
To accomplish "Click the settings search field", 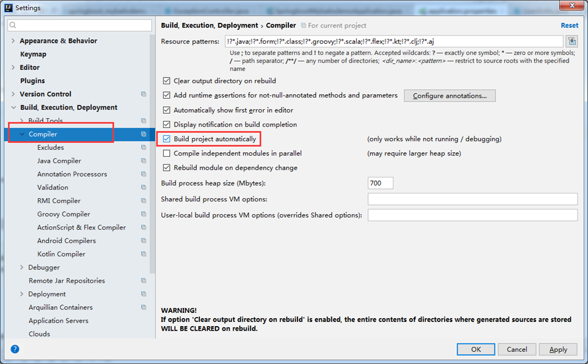I will click(x=79, y=25).
